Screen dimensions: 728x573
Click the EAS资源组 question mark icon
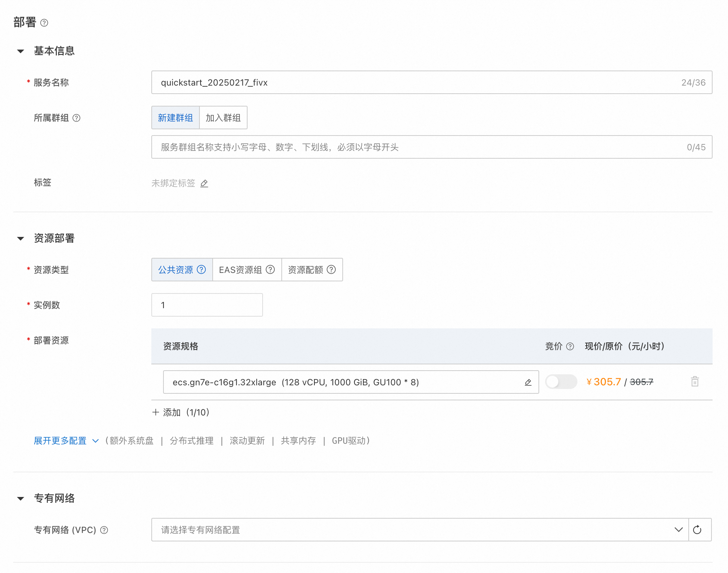pyautogui.click(x=270, y=269)
